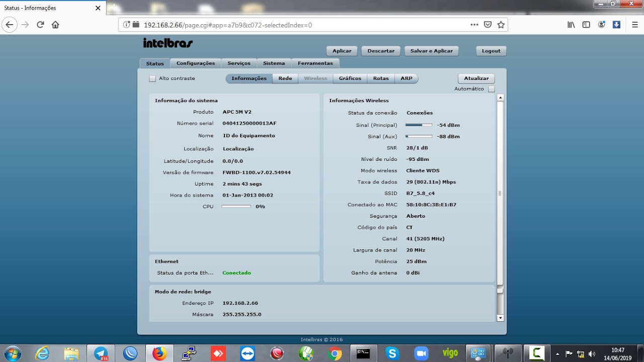644x362 pixels.
Task: Launch Google Chrome from taskbar
Action: tap(334, 353)
